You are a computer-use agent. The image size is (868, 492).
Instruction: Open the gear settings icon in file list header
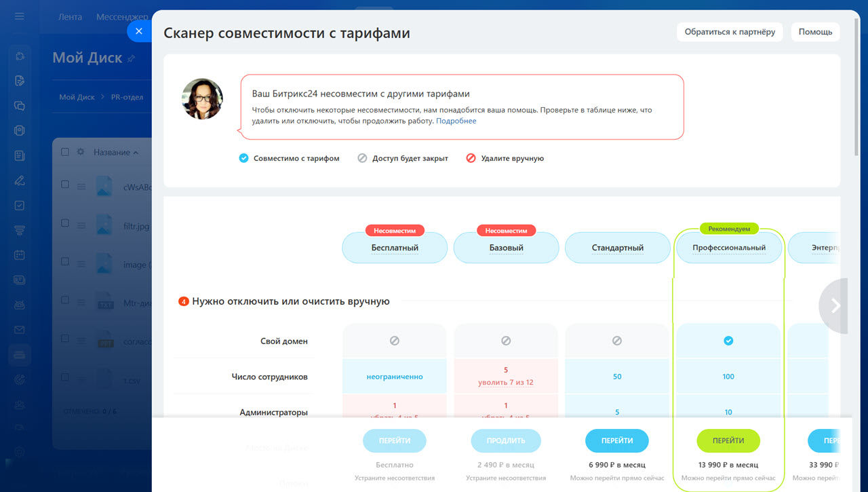(81, 152)
